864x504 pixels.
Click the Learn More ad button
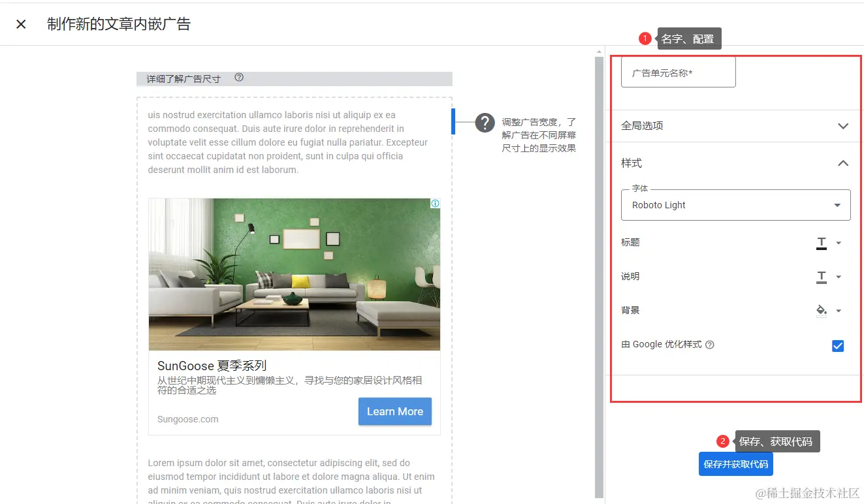[394, 411]
